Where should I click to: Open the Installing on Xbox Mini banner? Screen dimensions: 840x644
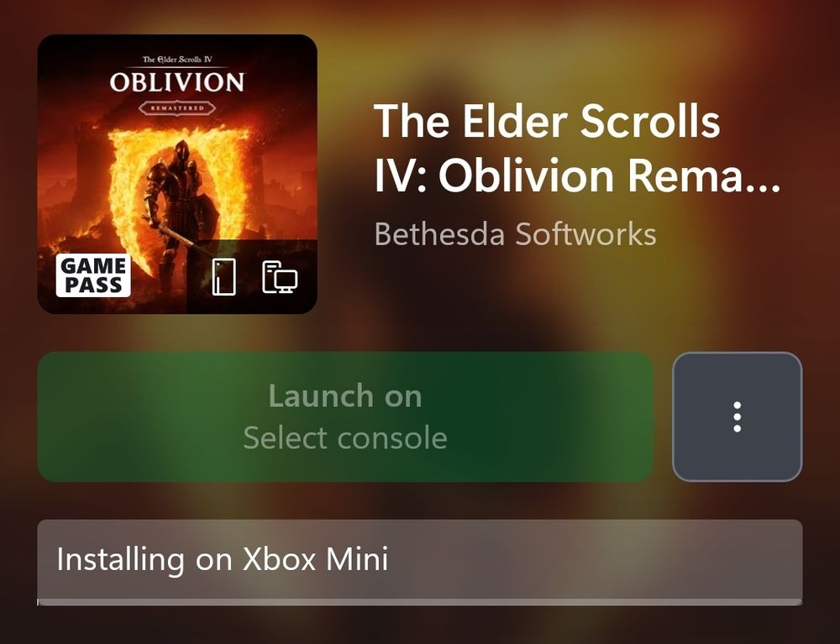(420, 562)
